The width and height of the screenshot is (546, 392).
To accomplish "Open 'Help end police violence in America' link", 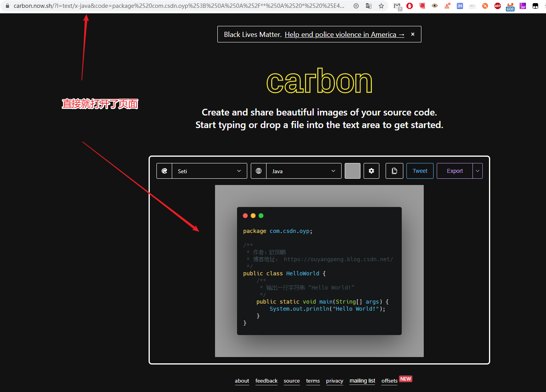I will (x=344, y=35).
